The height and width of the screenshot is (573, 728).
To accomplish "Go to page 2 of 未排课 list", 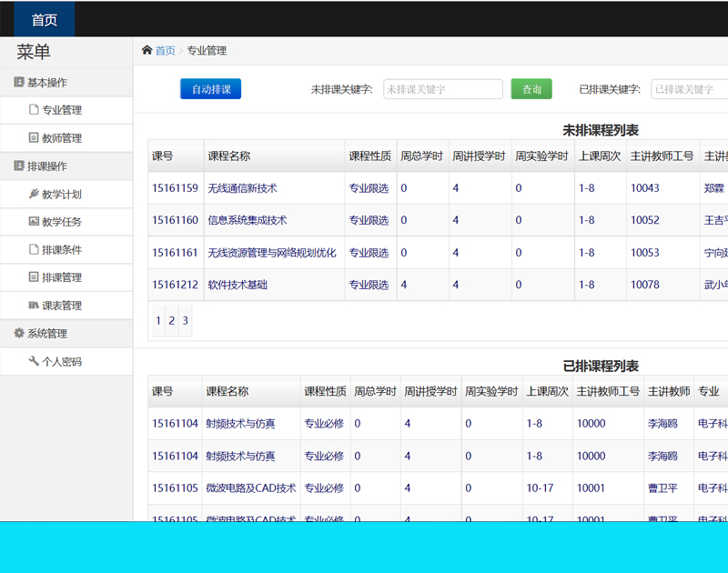I will pyautogui.click(x=171, y=321).
